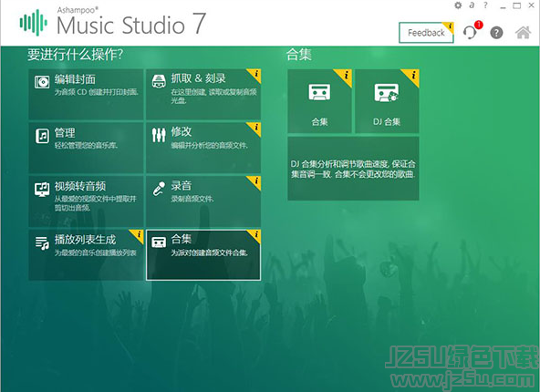Open the 视频转音频 tile

86,201
